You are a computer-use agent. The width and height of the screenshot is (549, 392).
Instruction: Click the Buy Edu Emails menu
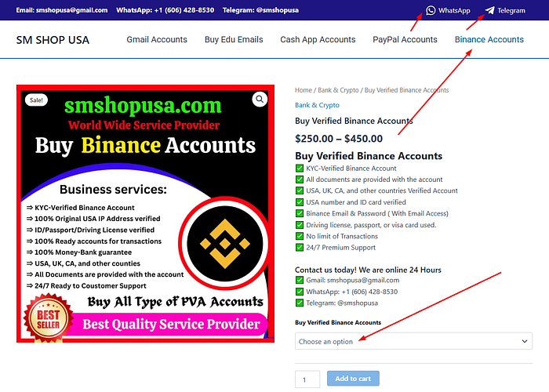coord(234,39)
